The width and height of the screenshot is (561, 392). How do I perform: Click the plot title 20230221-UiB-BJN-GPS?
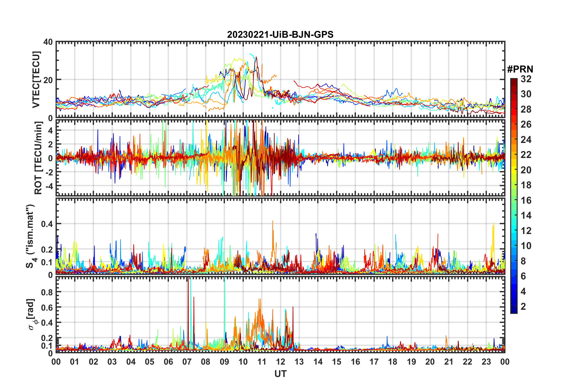(x=280, y=34)
